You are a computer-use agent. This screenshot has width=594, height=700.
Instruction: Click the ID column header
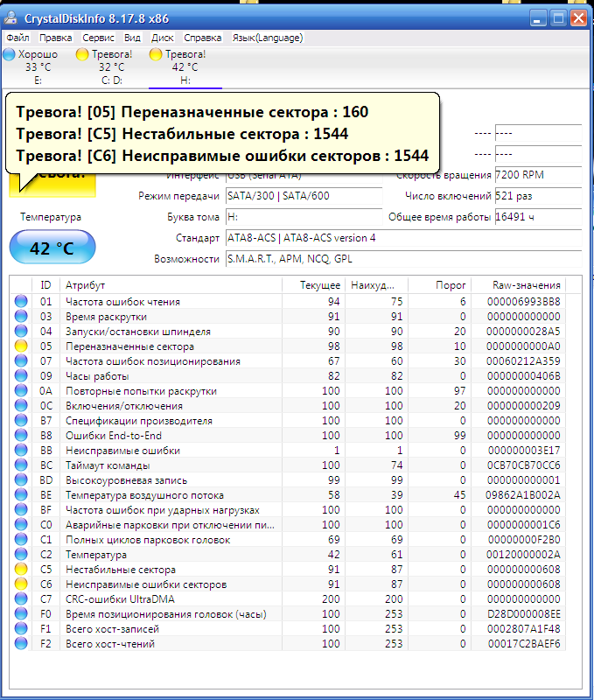coord(45,285)
